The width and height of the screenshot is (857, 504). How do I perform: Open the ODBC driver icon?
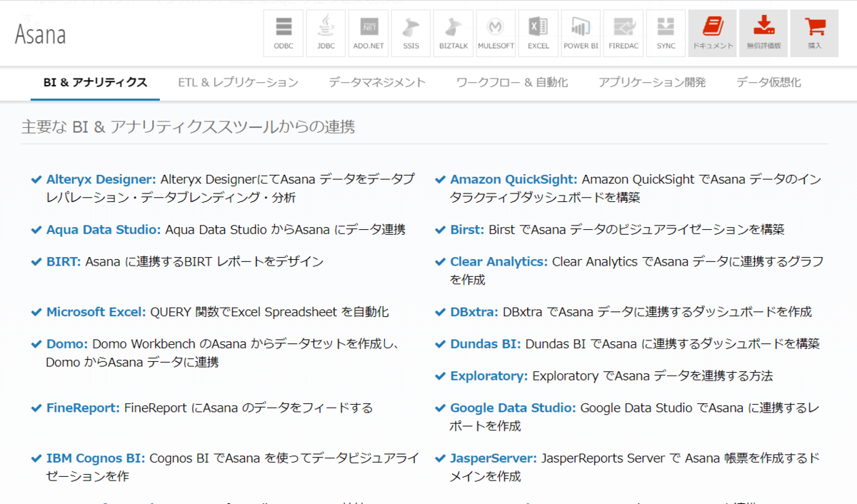284,34
